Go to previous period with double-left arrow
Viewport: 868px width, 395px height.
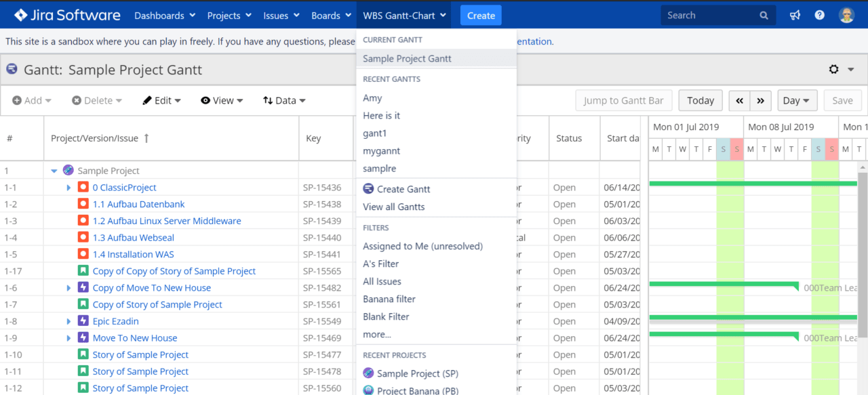click(739, 100)
